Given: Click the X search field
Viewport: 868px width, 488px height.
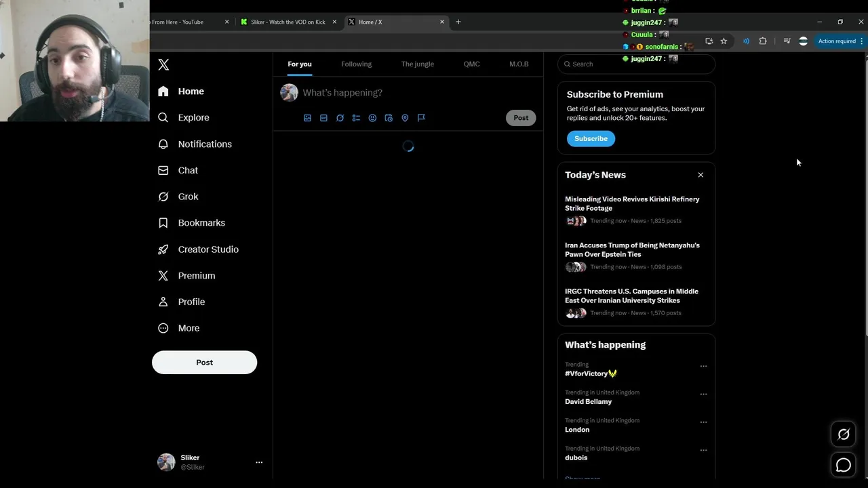Looking at the screenshot, I should point(636,64).
